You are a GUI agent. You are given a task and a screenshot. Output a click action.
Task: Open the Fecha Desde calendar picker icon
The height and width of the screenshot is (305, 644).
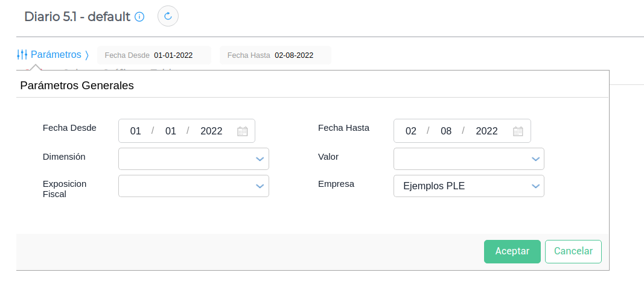coord(243,131)
